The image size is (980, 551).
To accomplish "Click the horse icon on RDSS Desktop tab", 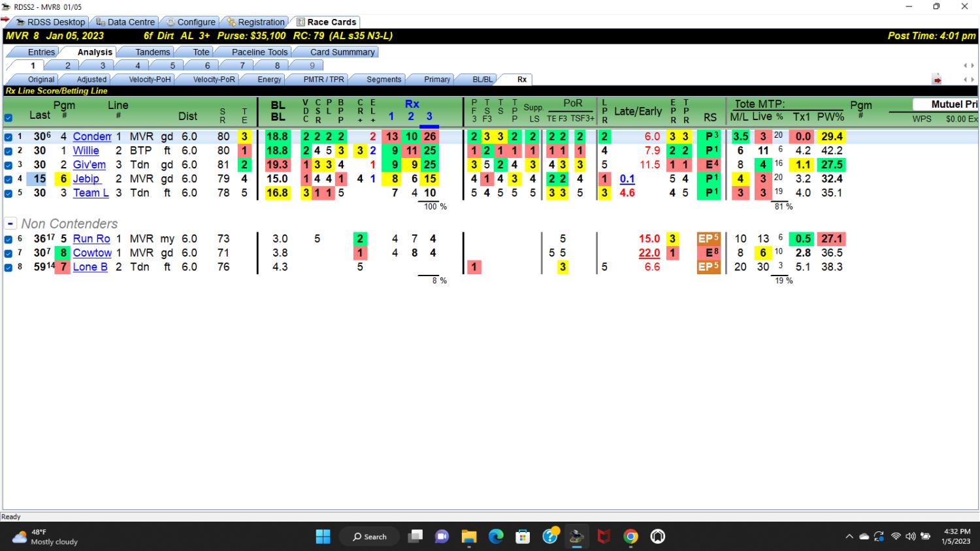I will tap(20, 22).
